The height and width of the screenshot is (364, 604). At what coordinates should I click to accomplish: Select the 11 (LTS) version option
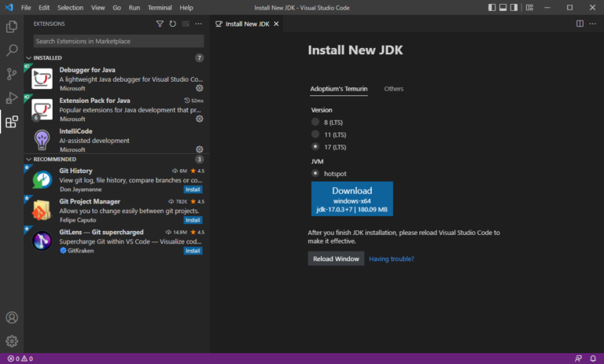coord(315,134)
